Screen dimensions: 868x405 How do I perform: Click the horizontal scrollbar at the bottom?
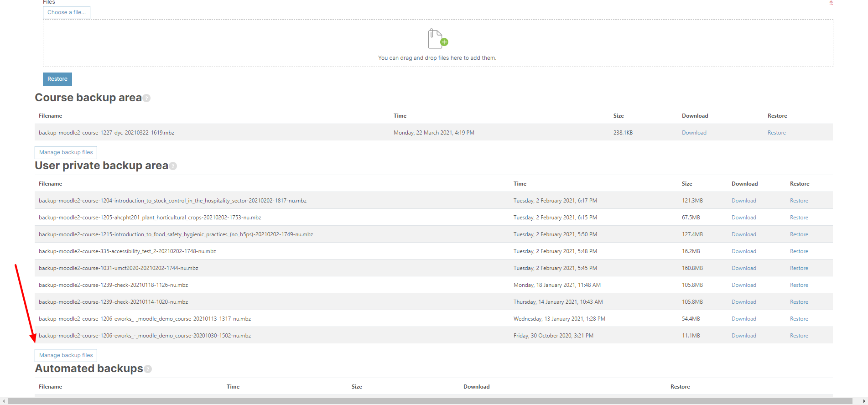[x=430, y=401]
